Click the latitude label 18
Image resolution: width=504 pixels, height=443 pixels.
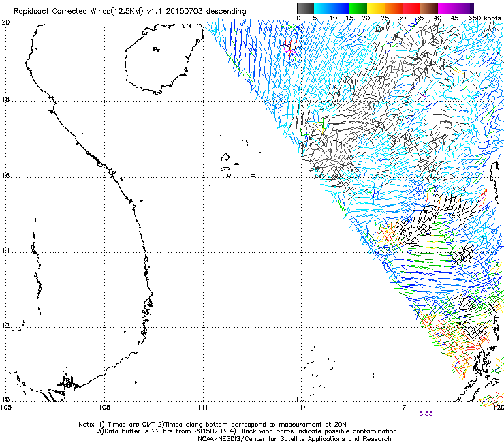(x=5, y=99)
